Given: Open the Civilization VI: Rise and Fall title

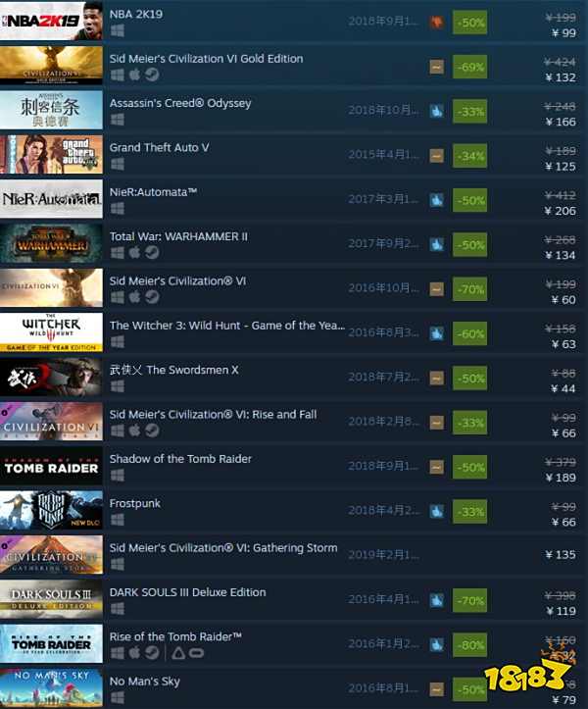Looking at the screenshot, I should tap(213, 415).
